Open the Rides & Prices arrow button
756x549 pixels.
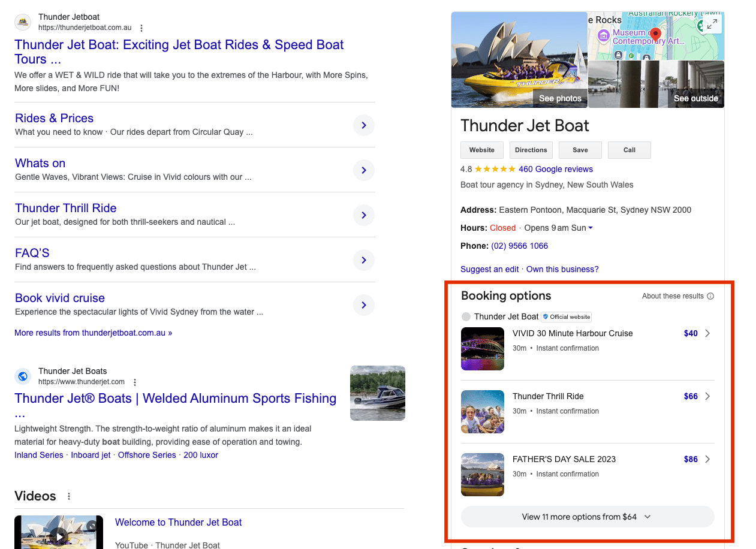(363, 125)
